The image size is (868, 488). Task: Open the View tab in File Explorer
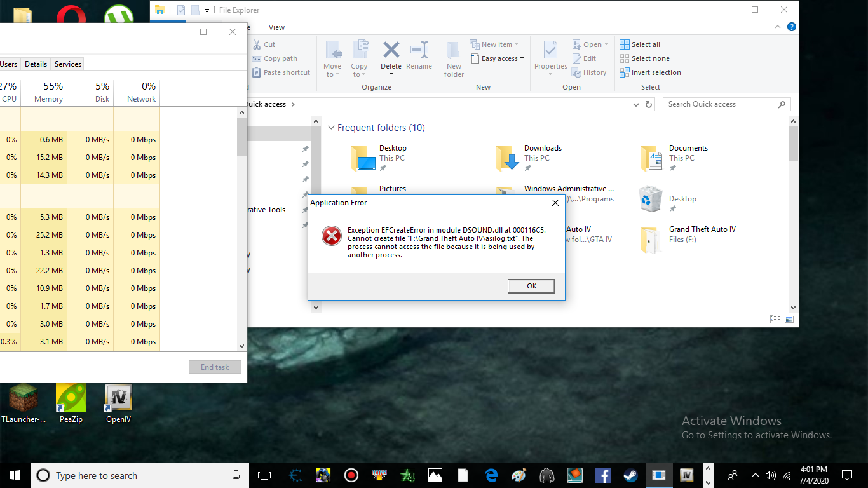276,27
